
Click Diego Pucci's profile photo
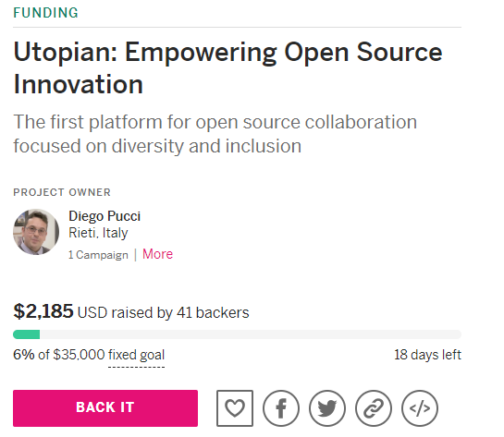[x=36, y=232]
